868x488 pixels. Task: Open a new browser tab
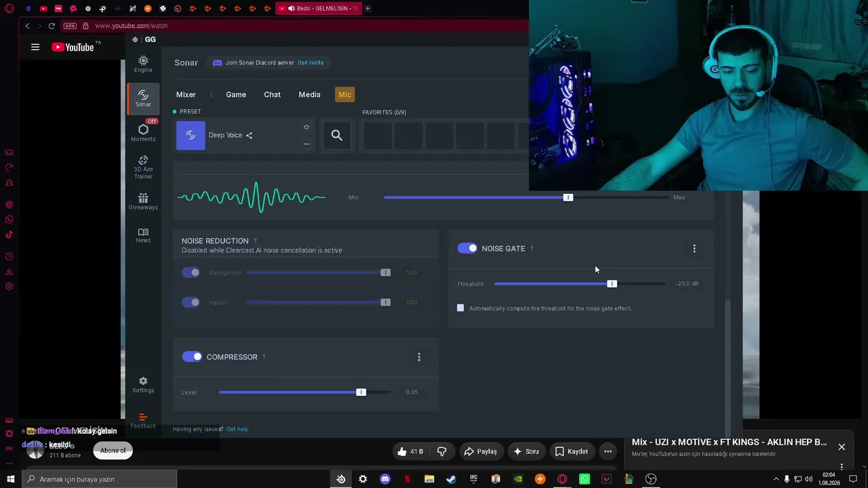tap(368, 9)
